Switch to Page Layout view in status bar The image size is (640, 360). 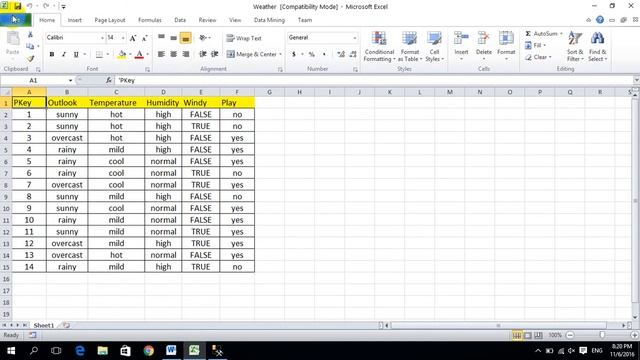(528, 336)
